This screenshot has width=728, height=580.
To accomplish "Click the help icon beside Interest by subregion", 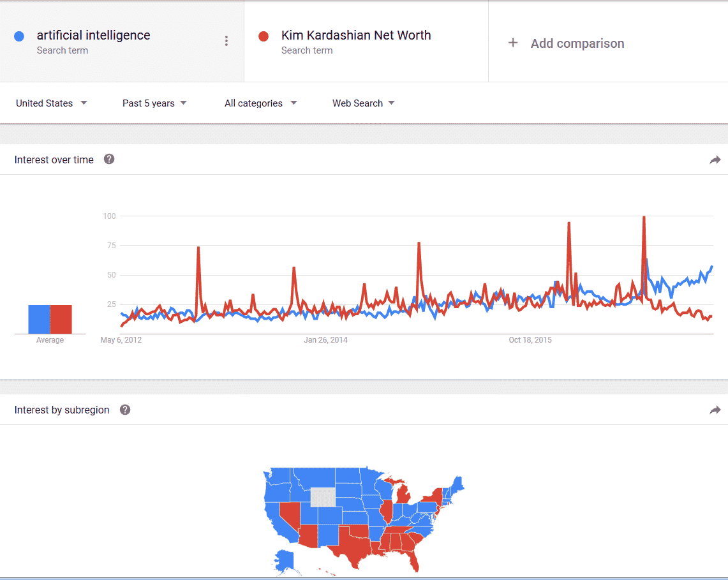I will 125,410.
